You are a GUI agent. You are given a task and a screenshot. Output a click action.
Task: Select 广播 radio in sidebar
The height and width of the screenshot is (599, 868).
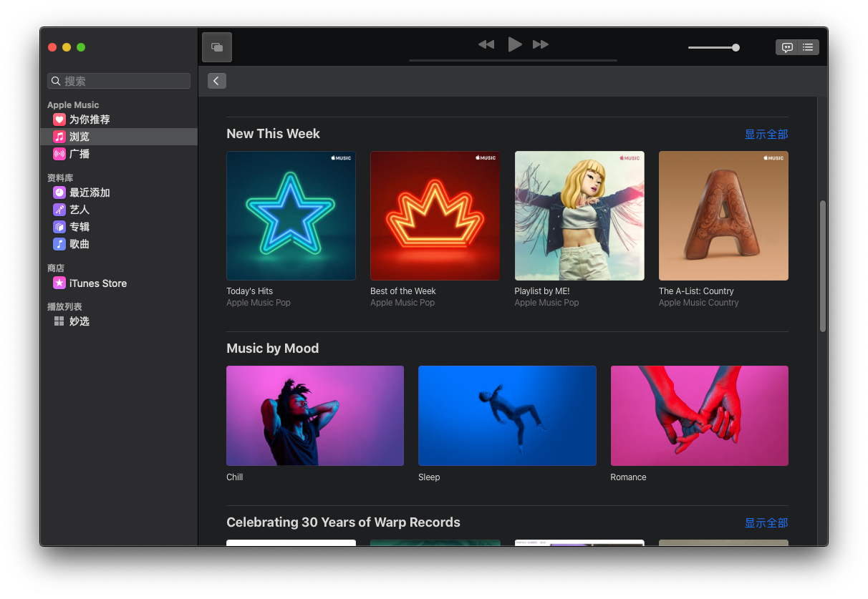click(79, 154)
